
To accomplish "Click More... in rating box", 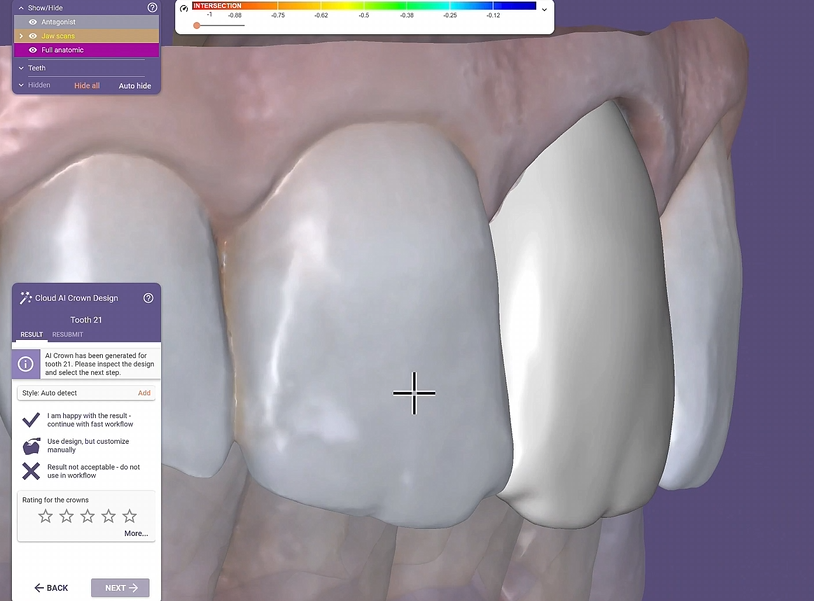I will click(136, 533).
